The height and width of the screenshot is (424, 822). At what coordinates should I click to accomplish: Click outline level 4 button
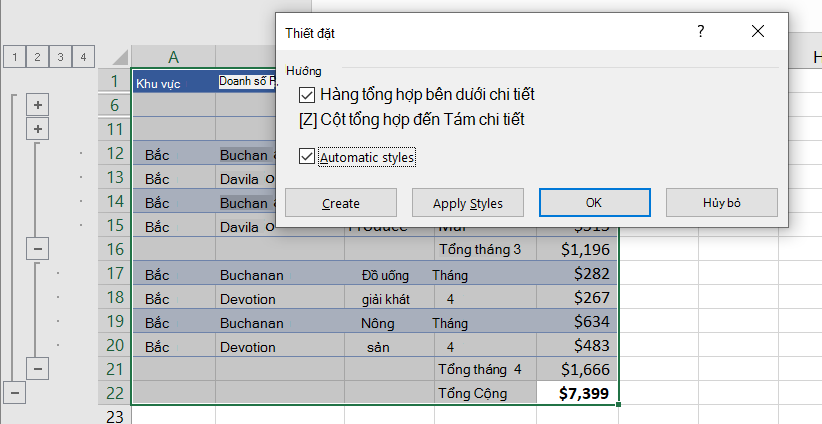pyautogui.click(x=83, y=57)
